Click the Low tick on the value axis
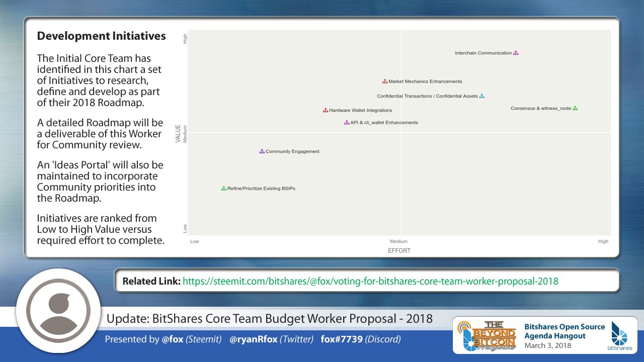Viewport: 644px width, 362px height. (185, 228)
